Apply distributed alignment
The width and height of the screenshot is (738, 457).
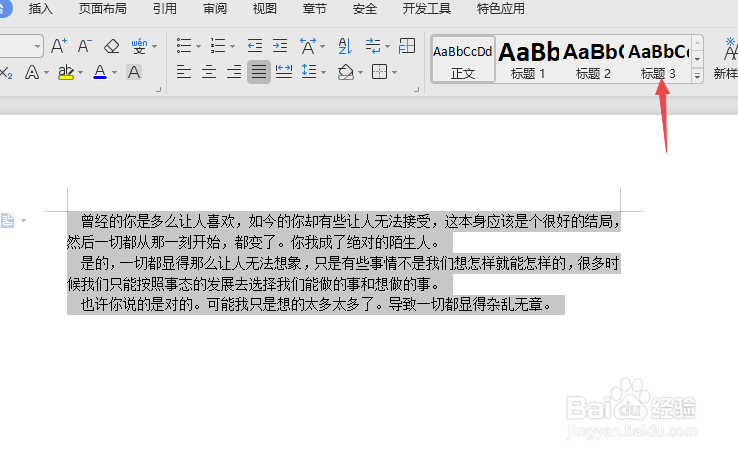(x=284, y=72)
